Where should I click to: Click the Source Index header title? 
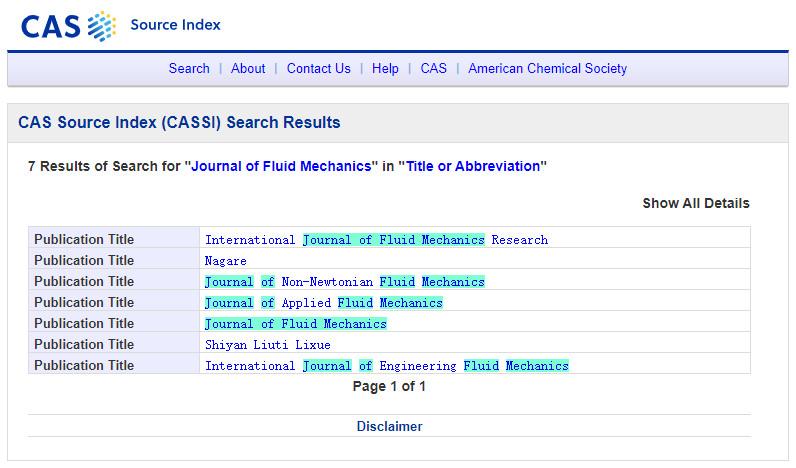175,24
